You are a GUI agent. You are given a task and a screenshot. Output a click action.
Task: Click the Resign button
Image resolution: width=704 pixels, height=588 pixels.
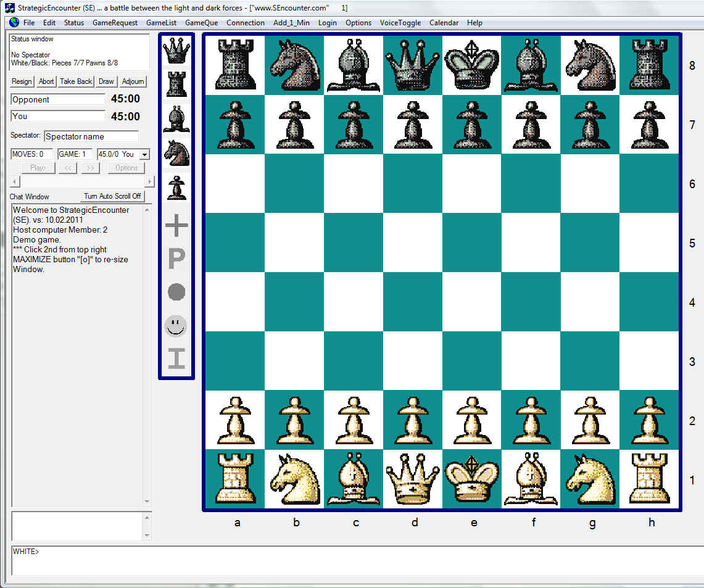click(x=22, y=81)
